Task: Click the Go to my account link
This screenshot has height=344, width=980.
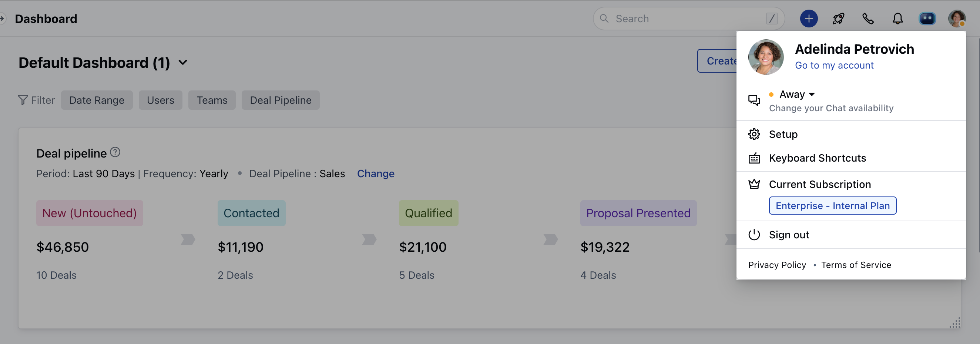Action: 834,66
